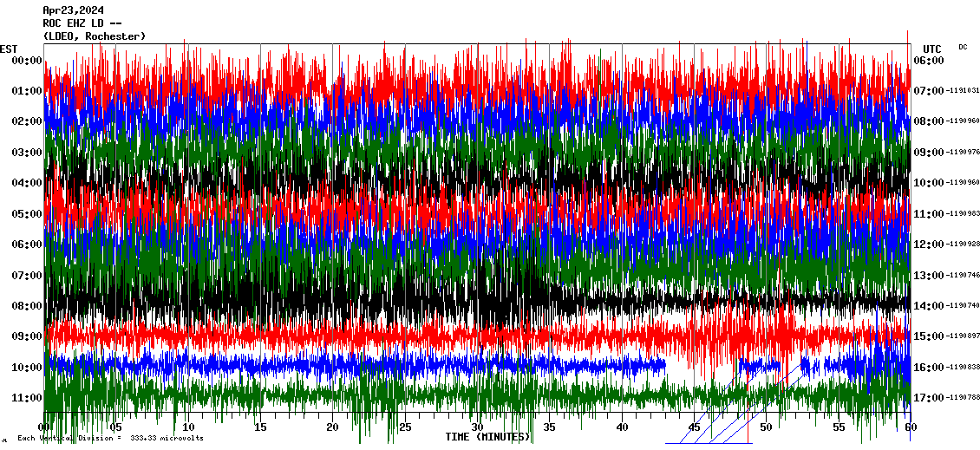
Task: Click the TIME (MINUTES) axis title
Action: 487,437
